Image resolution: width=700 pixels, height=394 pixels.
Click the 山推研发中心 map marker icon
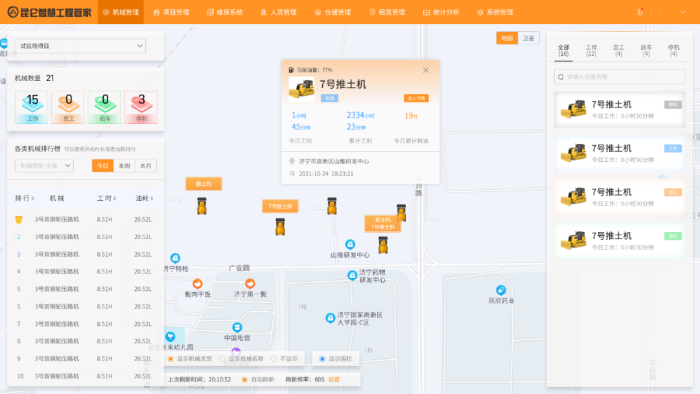pos(350,245)
